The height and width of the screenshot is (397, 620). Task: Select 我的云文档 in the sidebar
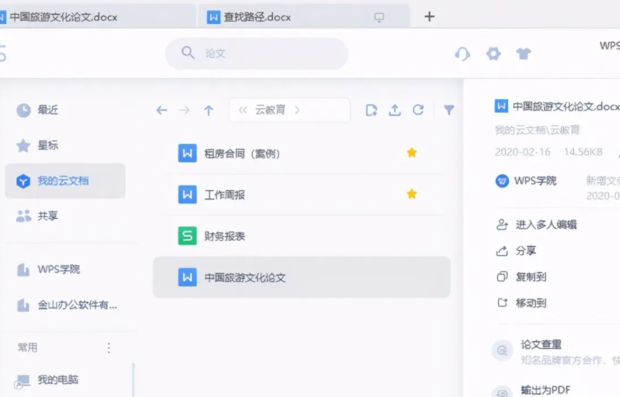pyautogui.click(x=65, y=181)
